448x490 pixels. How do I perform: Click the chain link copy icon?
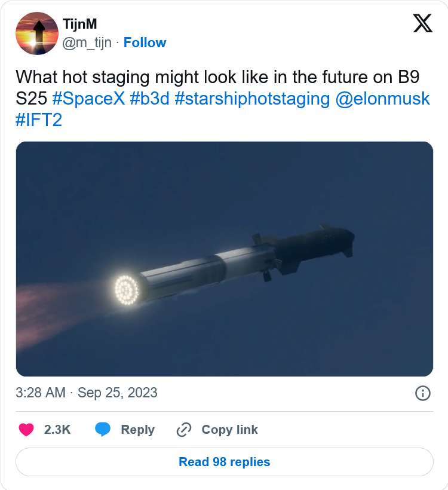(x=183, y=430)
